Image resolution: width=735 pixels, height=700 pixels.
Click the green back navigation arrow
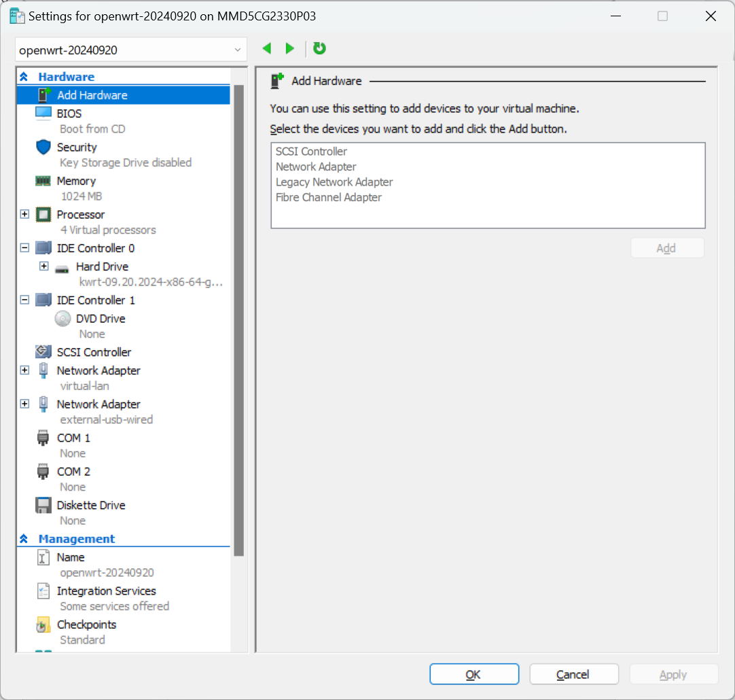coord(267,49)
